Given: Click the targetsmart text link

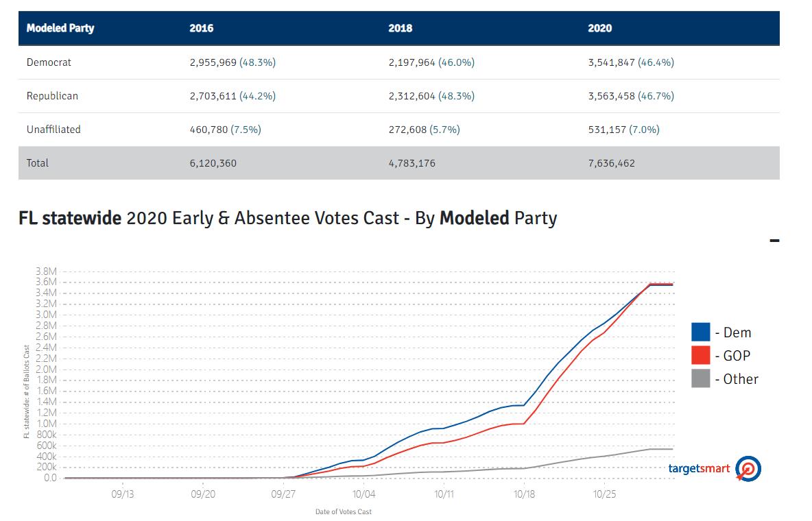Looking at the screenshot, I should [699, 469].
